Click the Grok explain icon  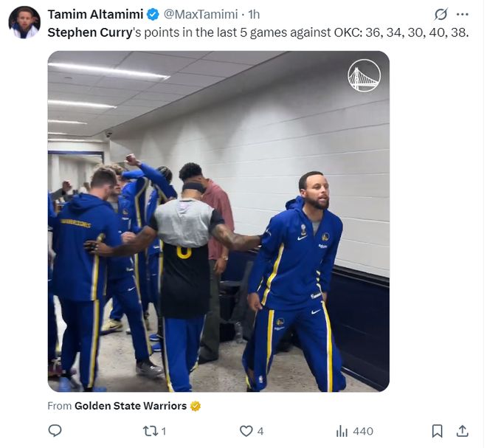tap(441, 15)
